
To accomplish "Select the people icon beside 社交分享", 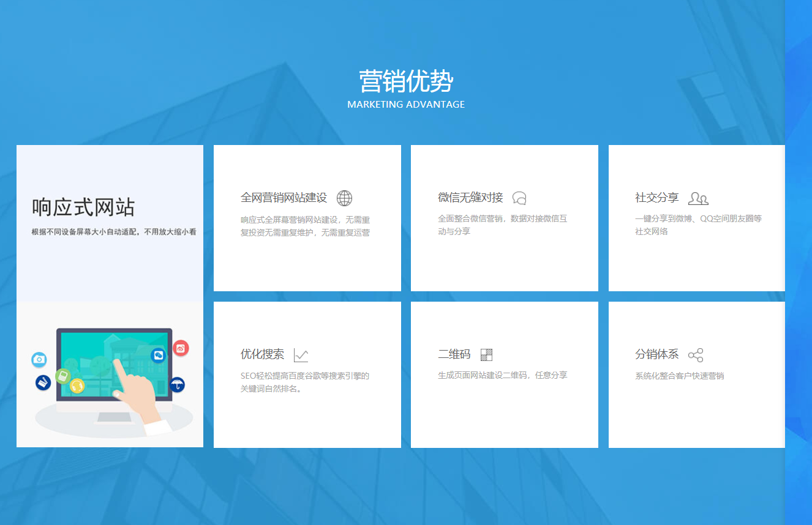I will pyautogui.click(x=698, y=198).
